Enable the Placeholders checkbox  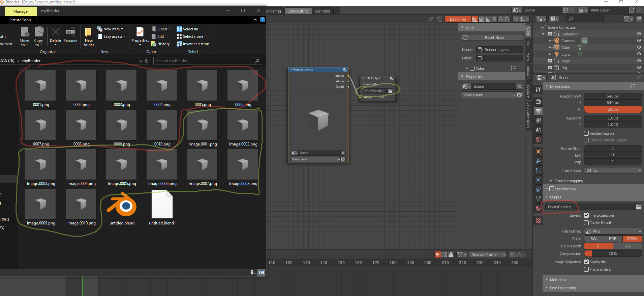[x=586, y=269]
